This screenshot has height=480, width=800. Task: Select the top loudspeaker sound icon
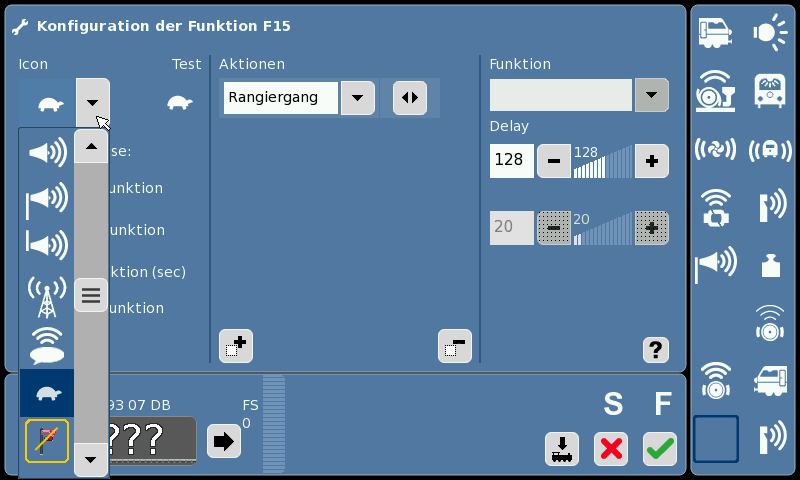click(47, 152)
